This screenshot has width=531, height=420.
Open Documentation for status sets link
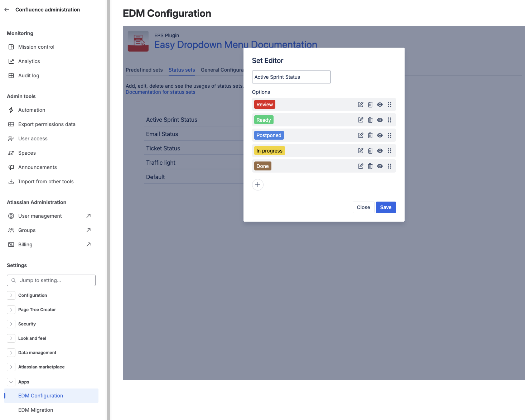click(160, 92)
